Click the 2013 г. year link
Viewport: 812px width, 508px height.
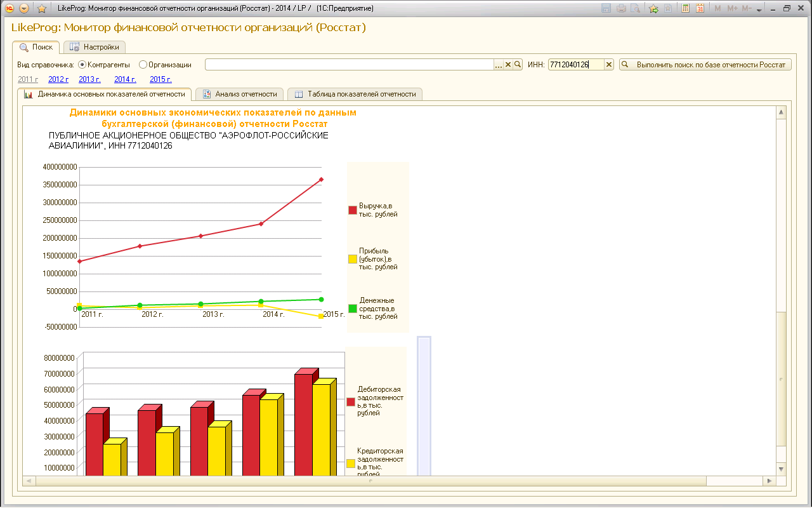point(89,79)
